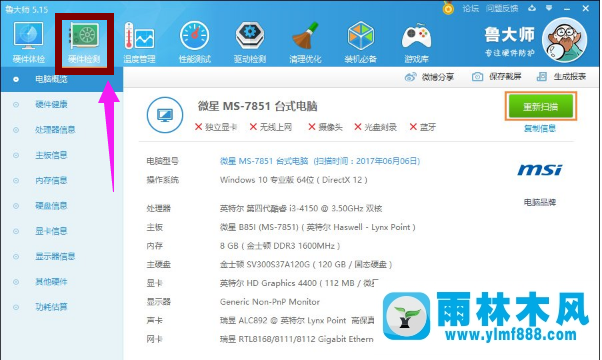This screenshot has height=360, width=602.
Task: Click the Windows 10 专业版 operating system text
Action: tap(294, 180)
